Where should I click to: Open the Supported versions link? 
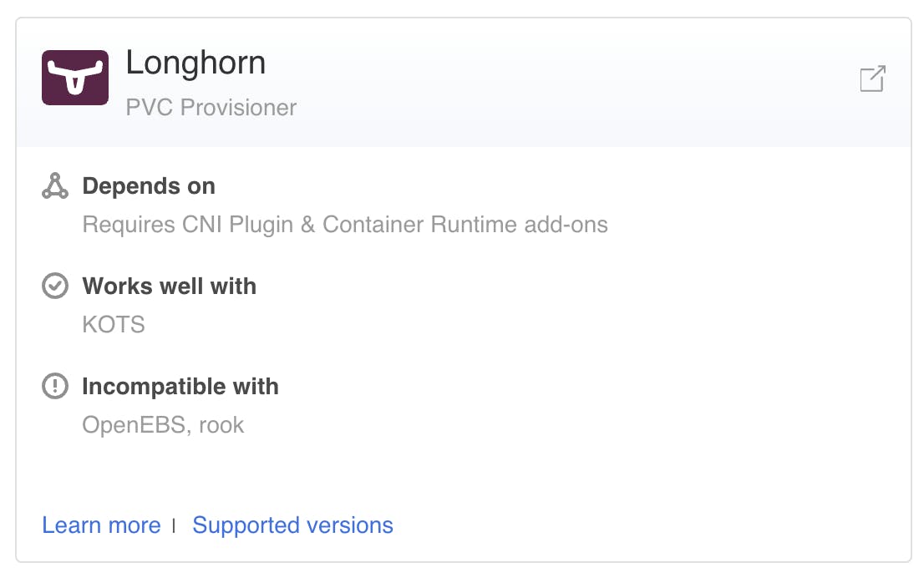[292, 525]
